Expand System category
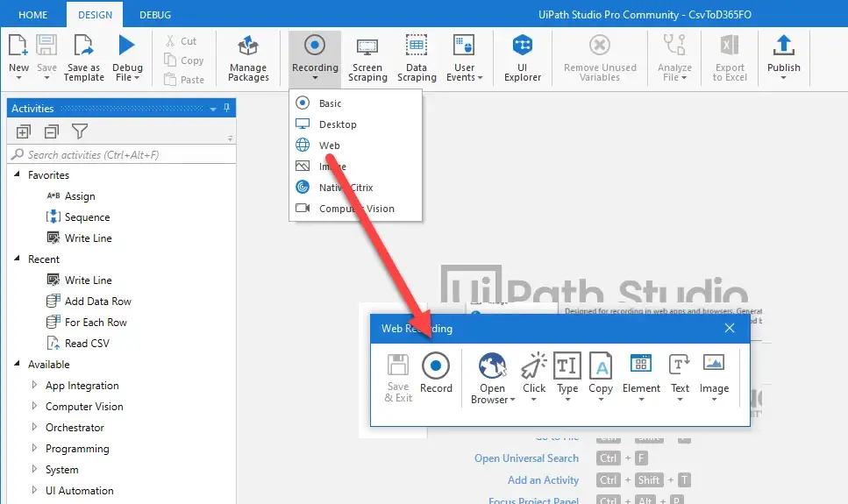Screen dimensions: 848x504 [x=34, y=469]
